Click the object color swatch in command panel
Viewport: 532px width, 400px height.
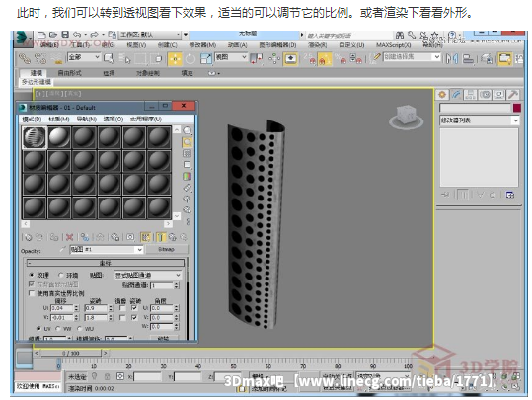517,108
